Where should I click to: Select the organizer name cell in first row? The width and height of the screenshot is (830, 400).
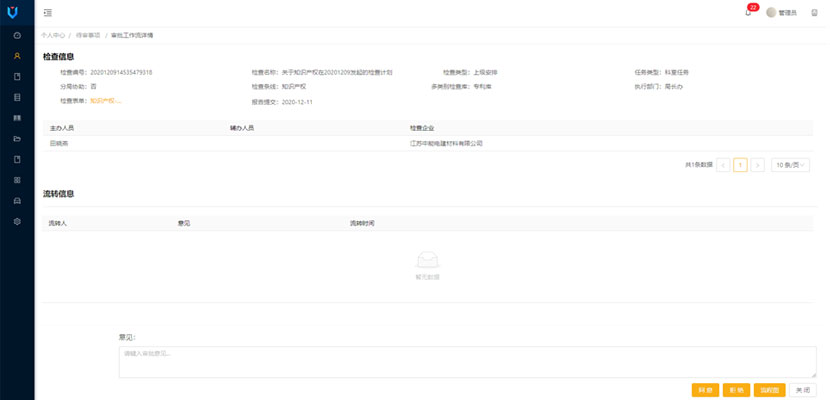click(59, 143)
